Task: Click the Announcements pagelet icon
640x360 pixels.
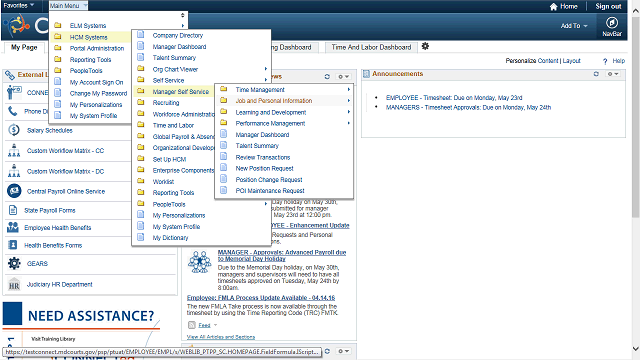Action: [366, 74]
